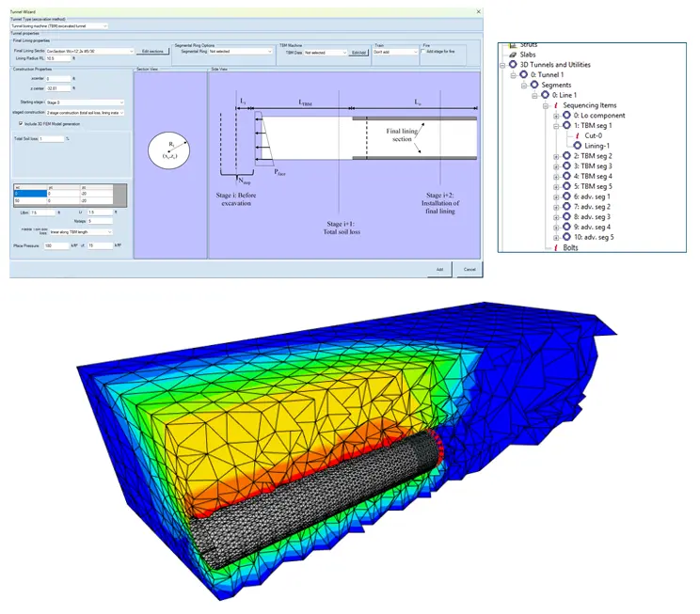Click the icon beside 7: adv. seg 2
Viewport: 700px width, 614px height.
click(566, 207)
